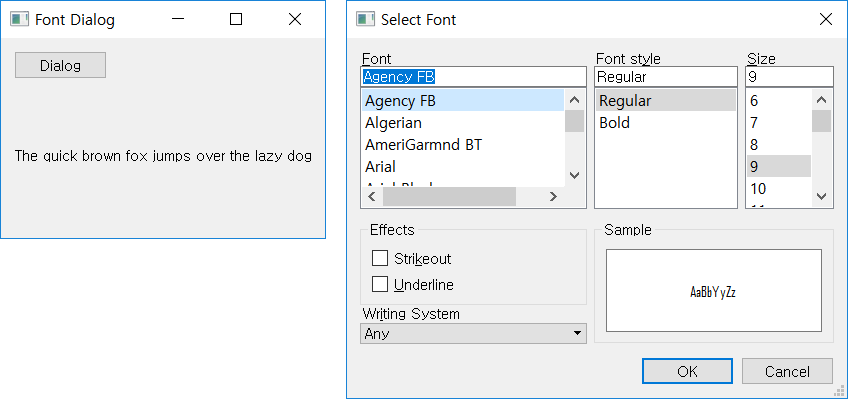Select size 6 in size list

[779, 101]
